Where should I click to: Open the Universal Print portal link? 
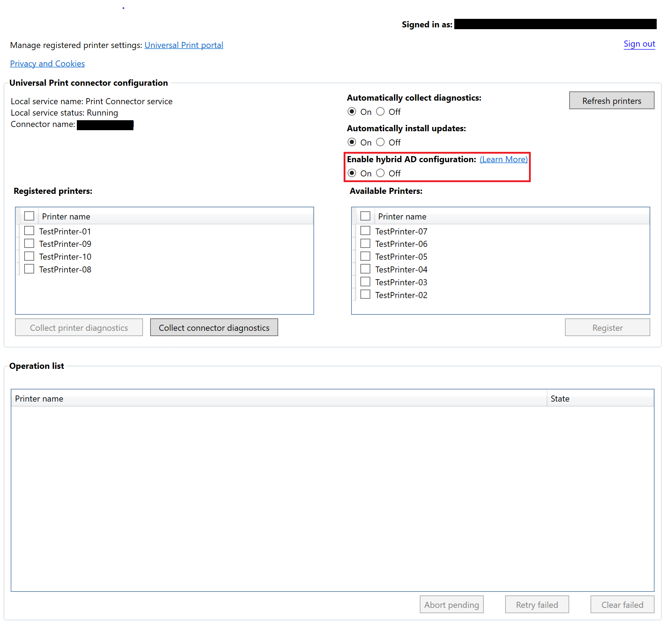point(184,45)
